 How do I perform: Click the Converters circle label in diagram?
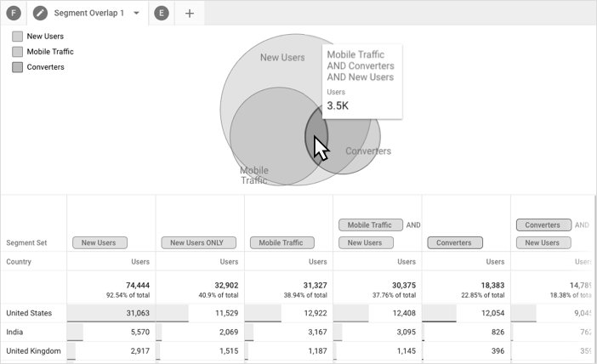click(x=368, y=151)
